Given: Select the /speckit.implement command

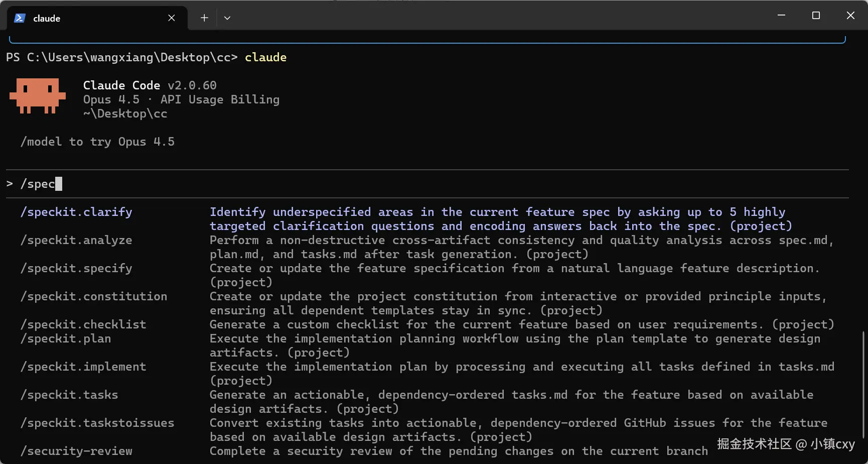Looking at the screenshot, I should coord(83,367).
